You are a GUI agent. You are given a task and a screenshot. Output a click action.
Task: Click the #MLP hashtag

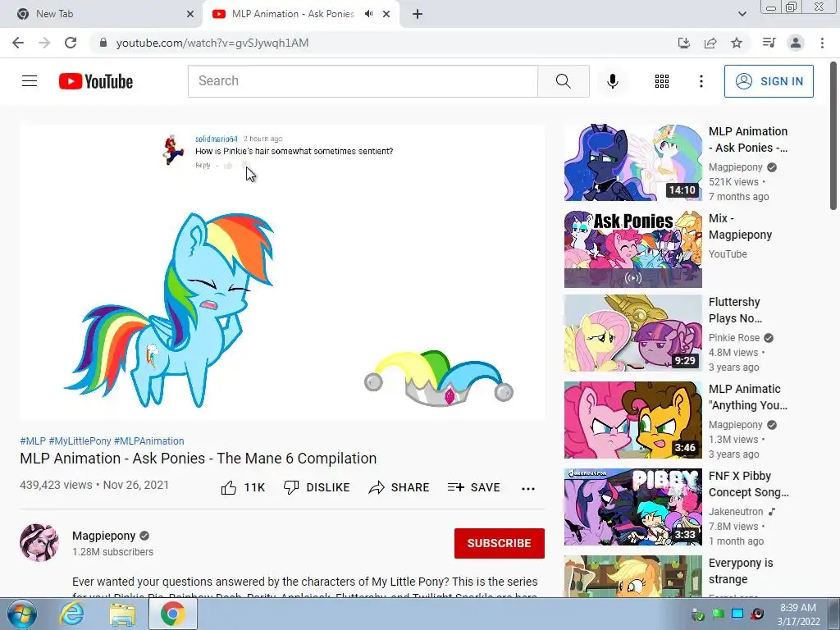click(x=33, y=441)
